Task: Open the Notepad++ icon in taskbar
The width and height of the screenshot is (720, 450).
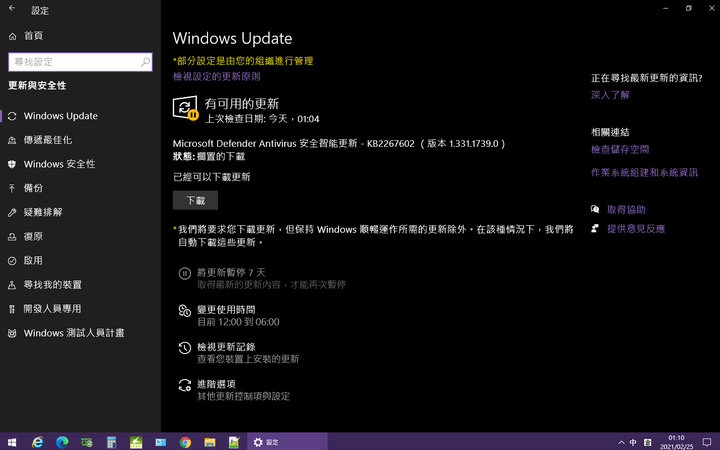Action: (234, 442)
